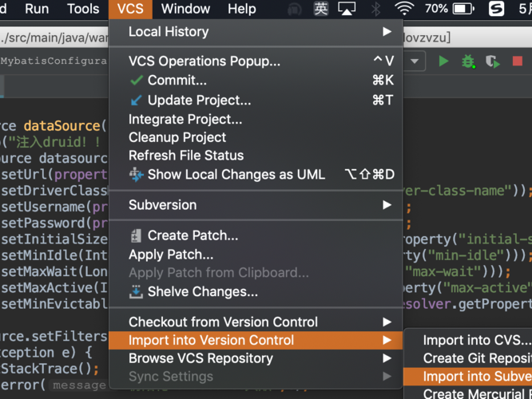Run with coverage using shield icon
This screenshot has width=532, height=399.
493,61
